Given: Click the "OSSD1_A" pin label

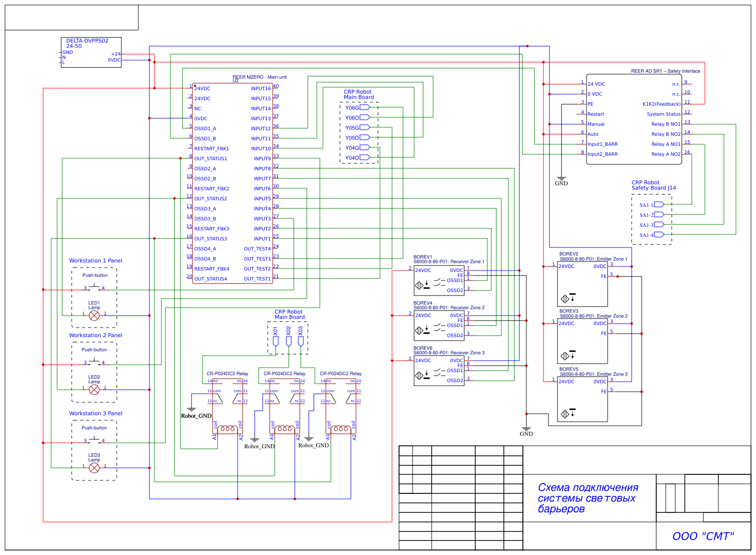Looking at the screenshot, I should pos(205,129).
